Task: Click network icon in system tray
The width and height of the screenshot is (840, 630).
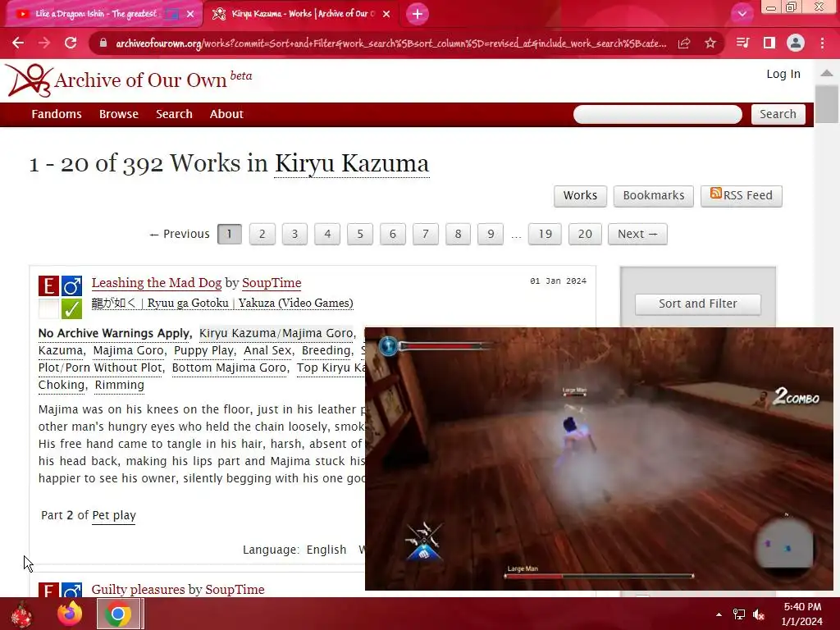Action: tap(739, 614)
